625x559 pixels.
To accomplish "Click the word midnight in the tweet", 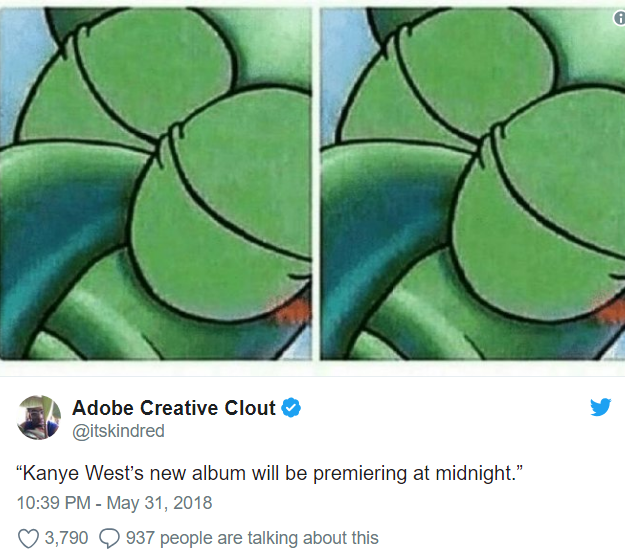I will 474,474.
